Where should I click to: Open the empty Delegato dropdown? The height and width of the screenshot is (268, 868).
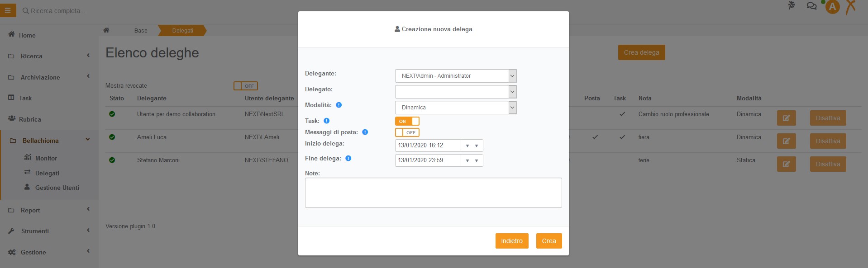click(x=456, y=92)
